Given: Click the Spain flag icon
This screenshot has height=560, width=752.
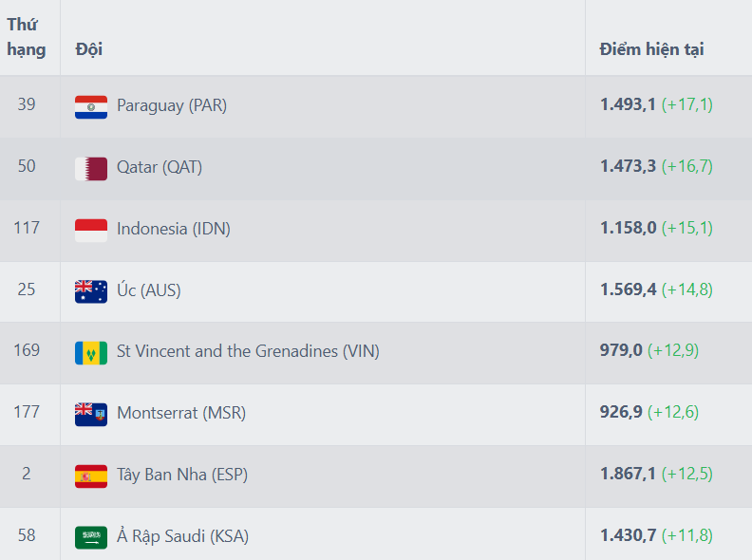Looking at the screenshot, I should 91,476.
